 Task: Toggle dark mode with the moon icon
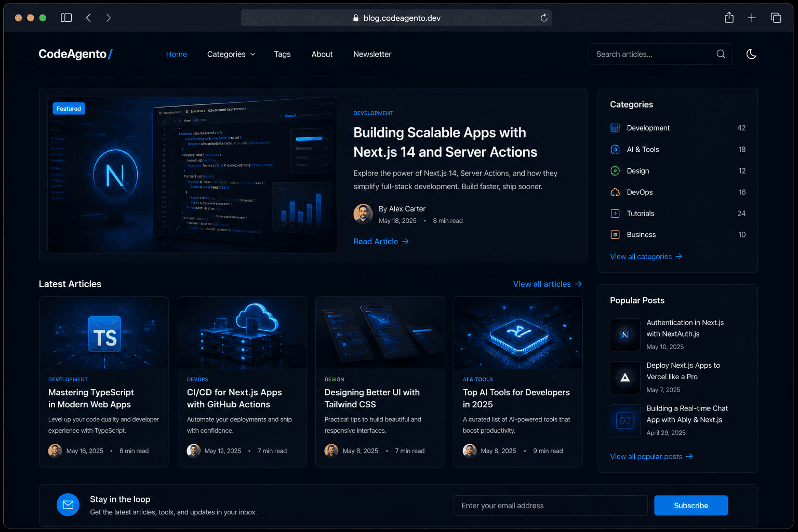tap(751, 54)
